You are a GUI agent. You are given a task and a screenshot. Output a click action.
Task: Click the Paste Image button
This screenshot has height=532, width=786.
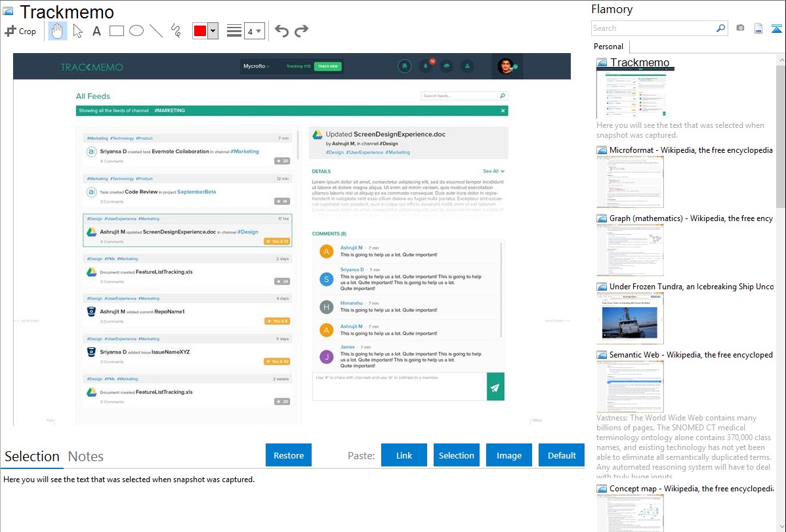click(x=508, y=455)
